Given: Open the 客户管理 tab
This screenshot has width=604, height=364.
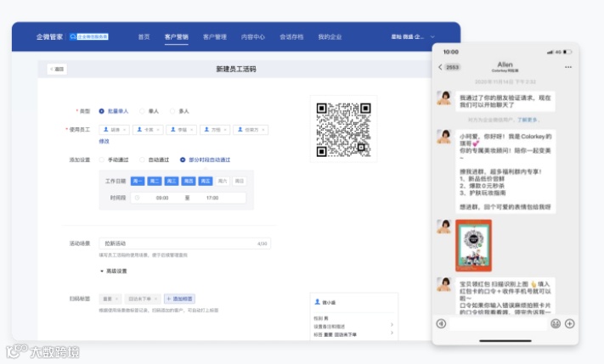Looking at the screenshot, I should 215,37.
